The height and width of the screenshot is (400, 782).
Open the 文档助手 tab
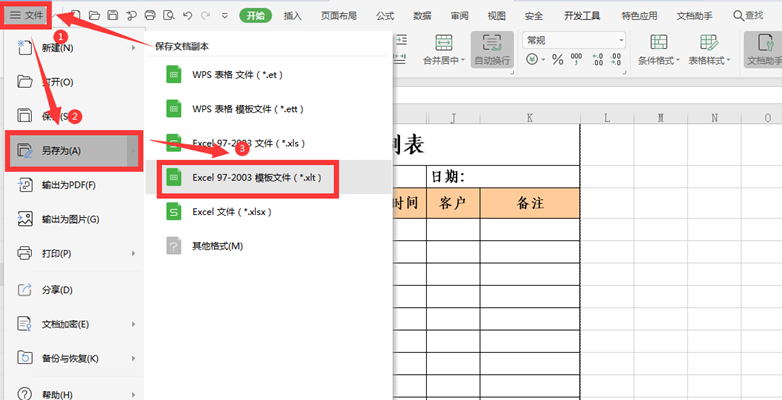pos(694,16)
